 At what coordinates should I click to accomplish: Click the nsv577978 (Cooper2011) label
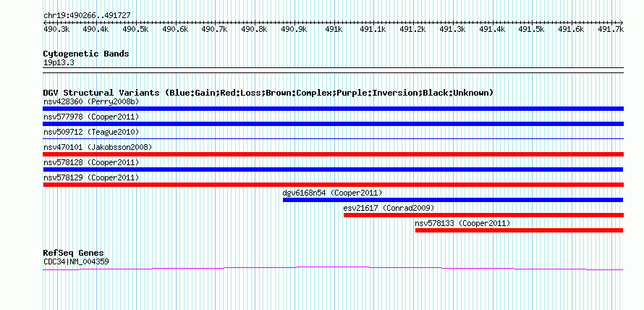(x=91, y=117)
